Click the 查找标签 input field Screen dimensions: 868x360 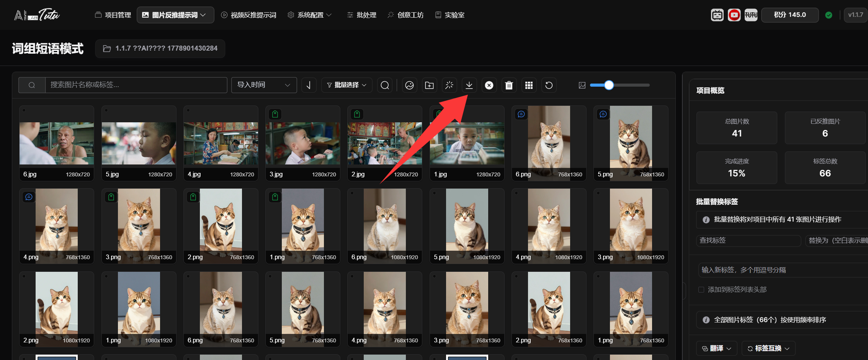(x=748, y=240)
